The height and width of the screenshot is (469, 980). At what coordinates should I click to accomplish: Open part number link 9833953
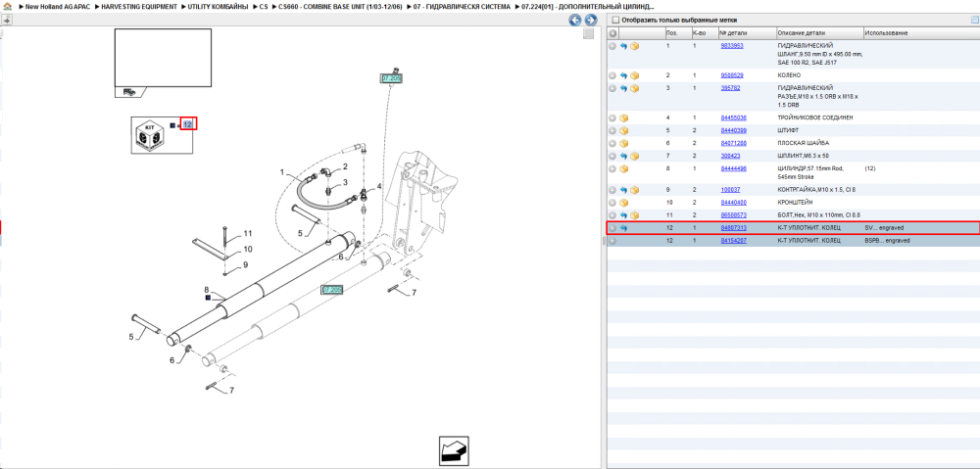[x=732, y=46]
